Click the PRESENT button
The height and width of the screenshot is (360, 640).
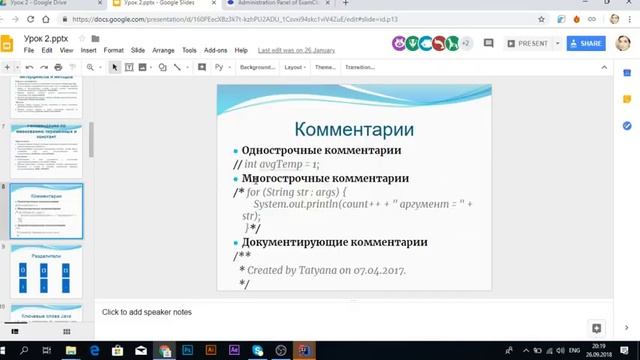[x=527, y=43]
